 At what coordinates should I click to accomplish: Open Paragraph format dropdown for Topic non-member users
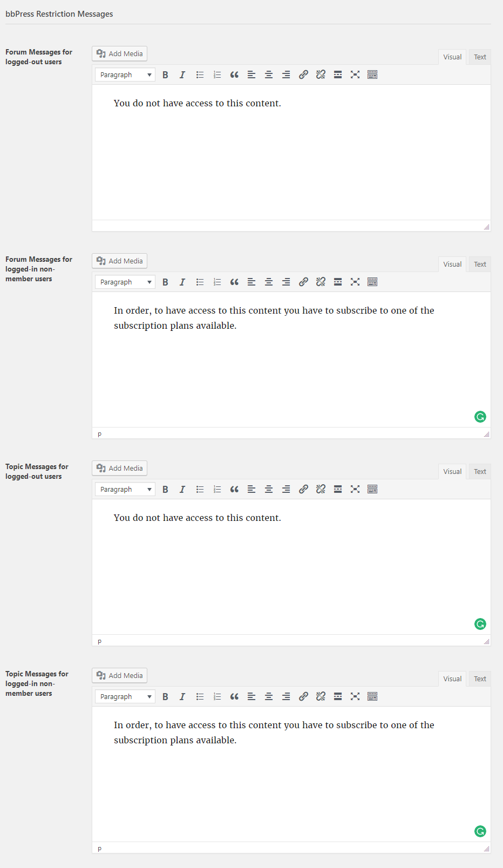[125, 697]
